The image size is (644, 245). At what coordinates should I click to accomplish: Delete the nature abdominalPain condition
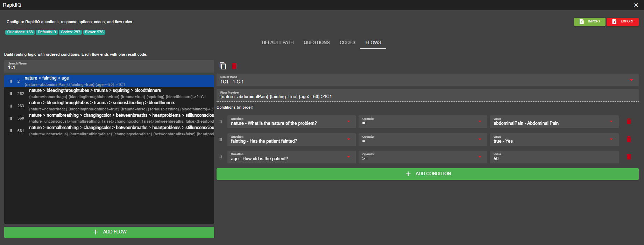click(629, 122)
